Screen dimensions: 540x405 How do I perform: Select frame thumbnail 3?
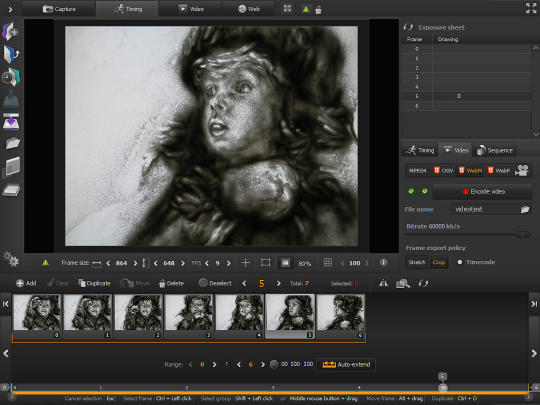pos(189,316)
